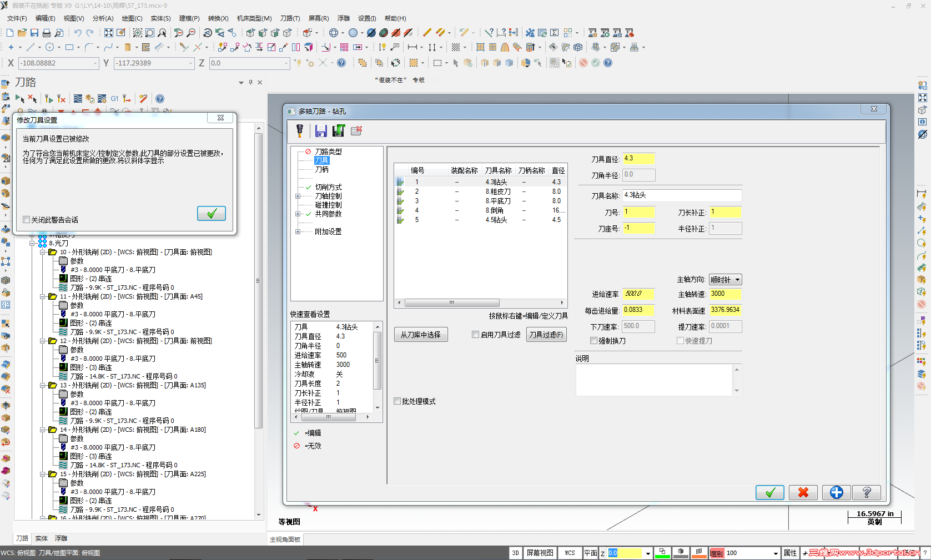Enable the 启用刀具过滤 checkbox

(475, 335)
